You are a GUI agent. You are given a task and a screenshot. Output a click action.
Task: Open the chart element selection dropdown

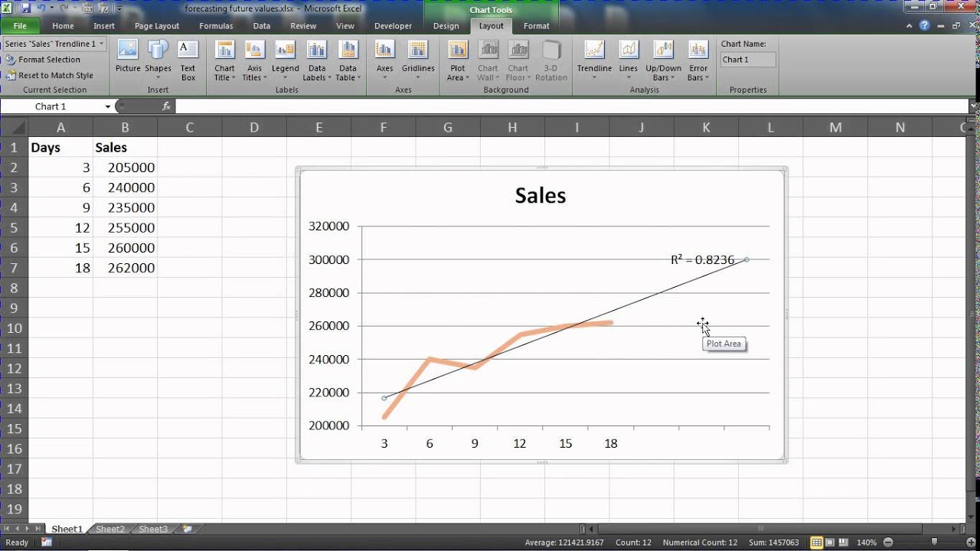(102, 44)
